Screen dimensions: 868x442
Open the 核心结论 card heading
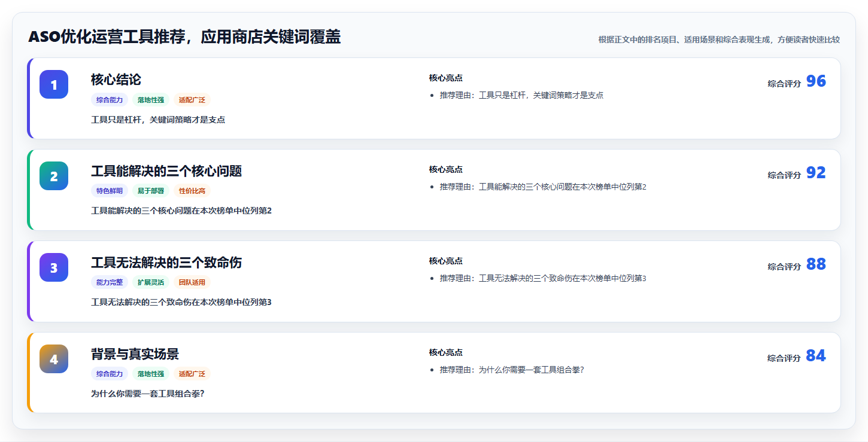(x=116, y=80)
